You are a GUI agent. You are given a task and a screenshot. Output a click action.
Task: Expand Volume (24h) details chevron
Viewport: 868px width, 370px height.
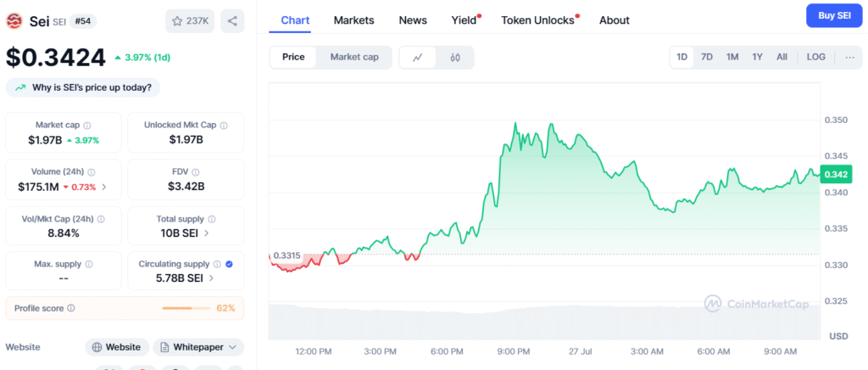(104, 187)
